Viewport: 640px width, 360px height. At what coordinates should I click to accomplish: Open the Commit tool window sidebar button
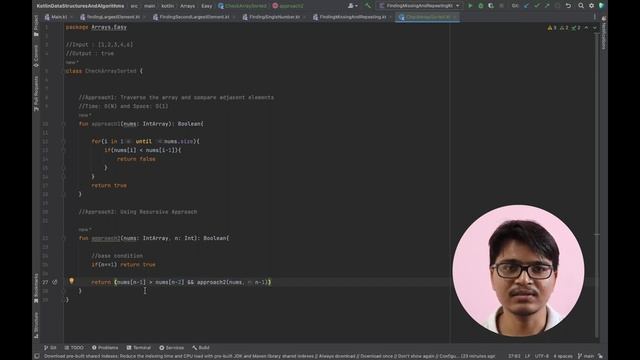point(36,56)
